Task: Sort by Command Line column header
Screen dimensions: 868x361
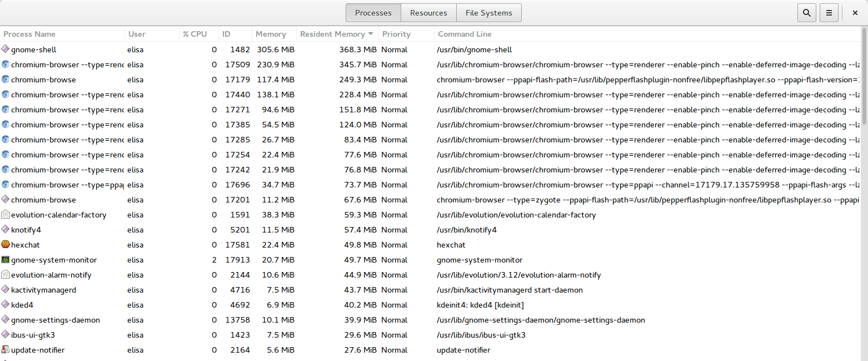Action: click(647, 34)
